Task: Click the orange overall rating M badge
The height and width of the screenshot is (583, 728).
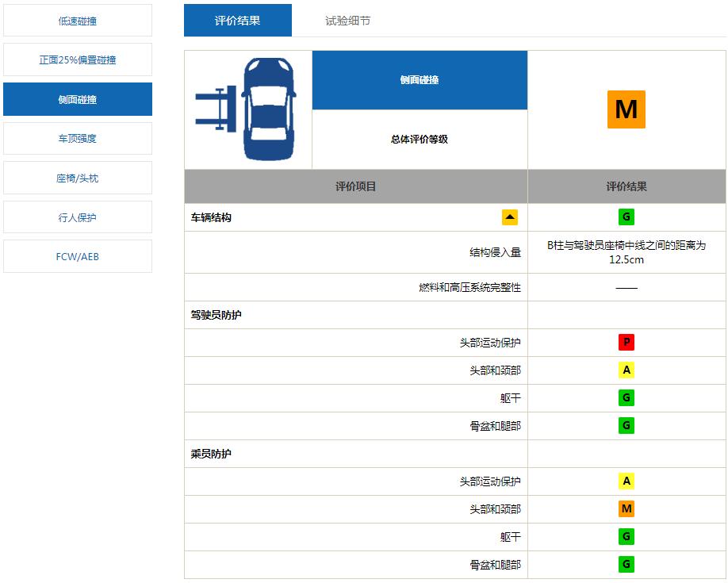Action: [626, 109]
